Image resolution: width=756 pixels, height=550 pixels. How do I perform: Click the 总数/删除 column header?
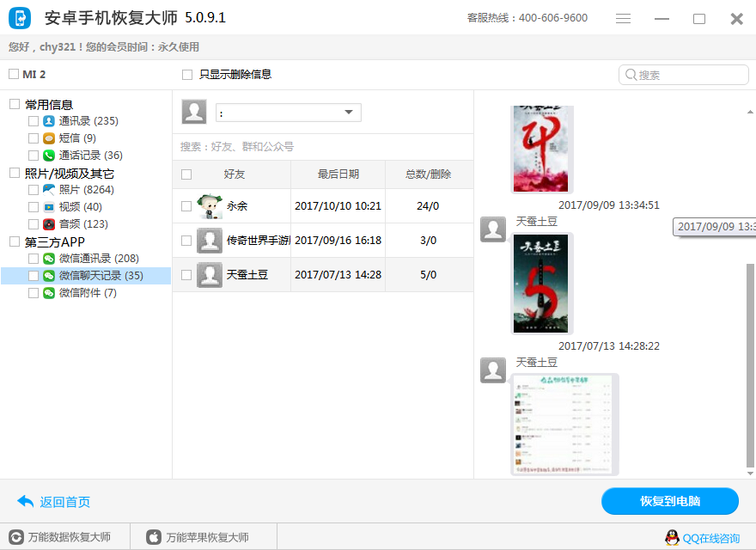point(429,174)
